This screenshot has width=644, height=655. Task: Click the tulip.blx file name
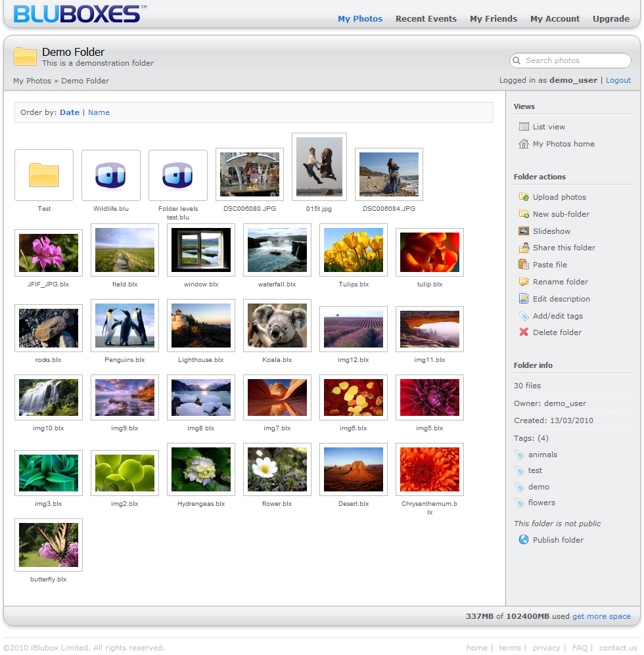coord(430,284)
